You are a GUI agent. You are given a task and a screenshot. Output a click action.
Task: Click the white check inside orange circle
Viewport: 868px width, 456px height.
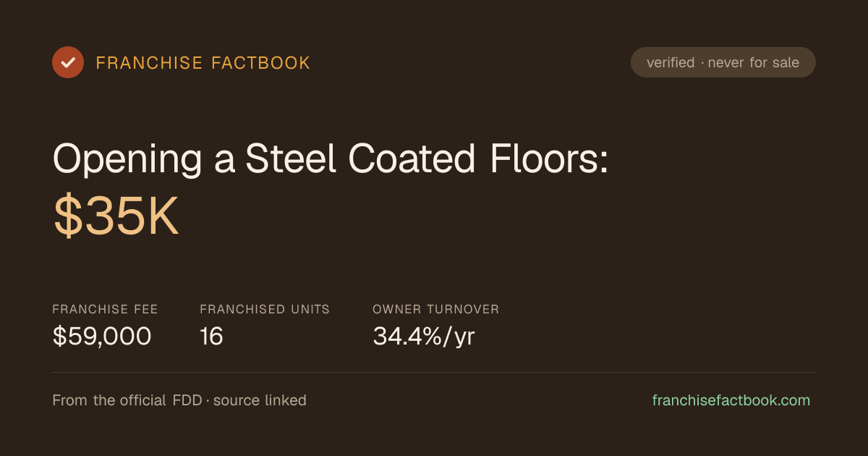click(68, 62)
